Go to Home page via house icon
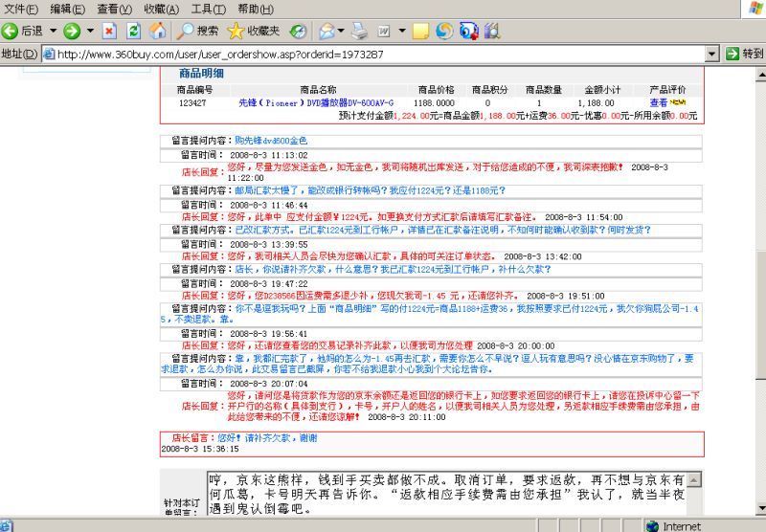 point(157,31)
